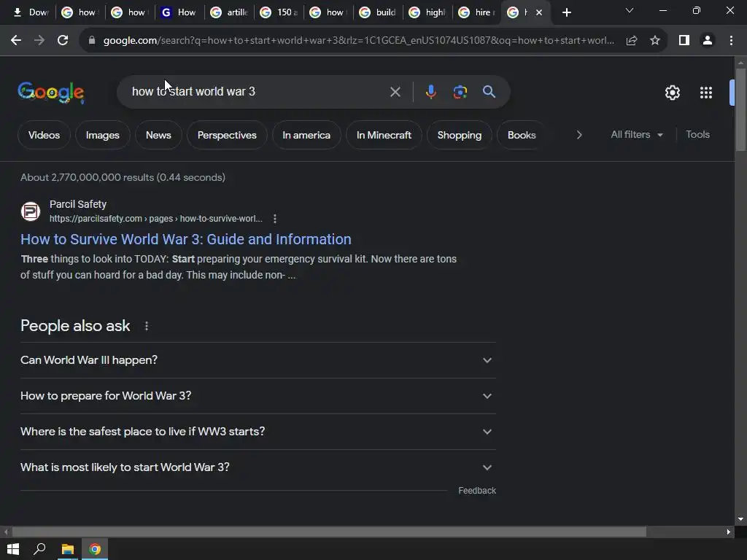
Task: Switch to the 'hire' browser tab
Action: point(479,12)
